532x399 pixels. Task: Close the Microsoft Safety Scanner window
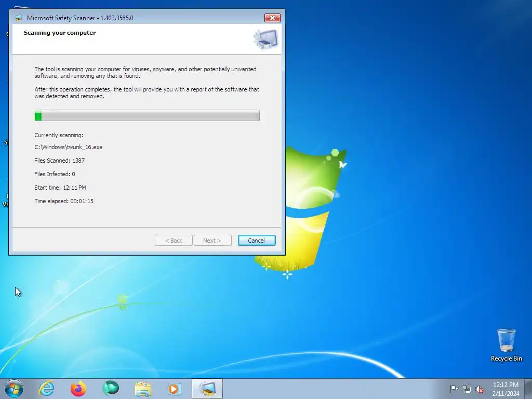(272, 18)
